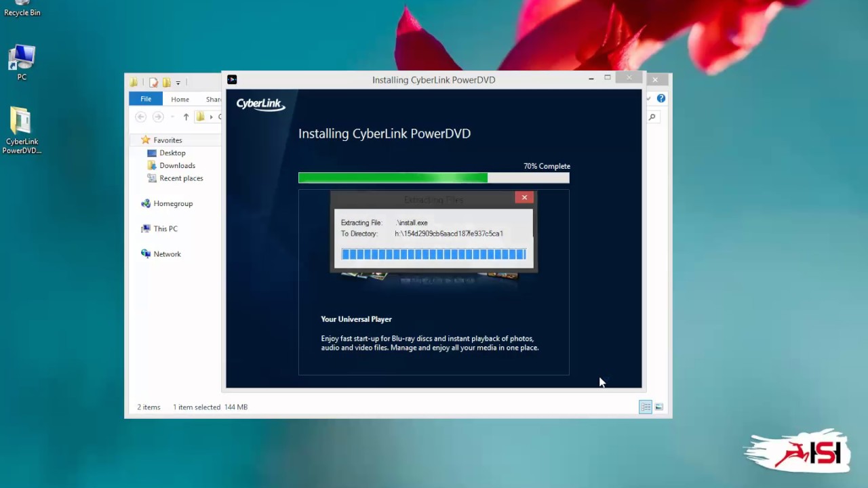Click the CyberLink logo in installer

[x=260, y=105]
